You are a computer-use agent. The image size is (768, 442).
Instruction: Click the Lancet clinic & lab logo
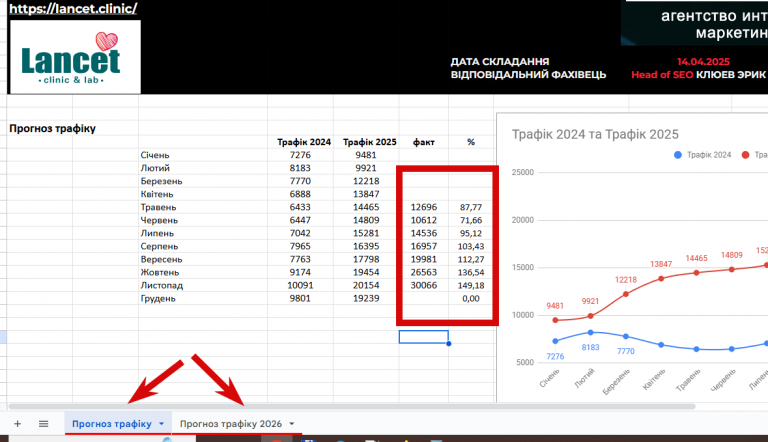75,57
